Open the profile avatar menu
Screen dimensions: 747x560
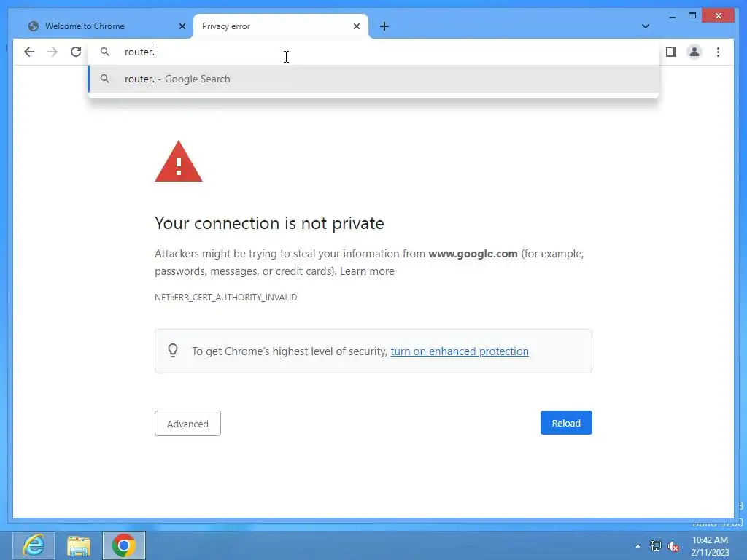point(694,52)
